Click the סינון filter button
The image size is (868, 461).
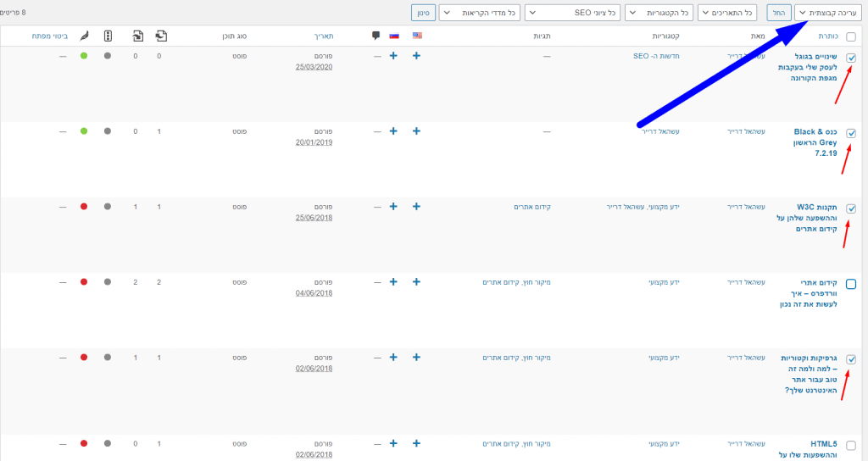[424, 13]
